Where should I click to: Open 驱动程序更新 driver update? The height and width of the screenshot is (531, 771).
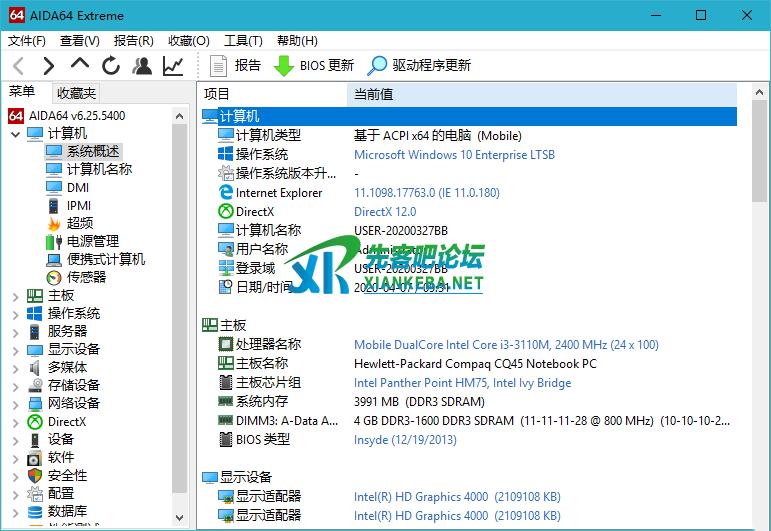[419, 66]
